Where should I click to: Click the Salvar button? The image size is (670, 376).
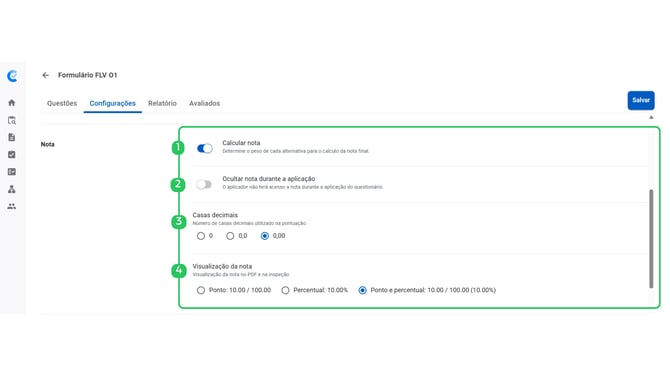pos(641,100)
